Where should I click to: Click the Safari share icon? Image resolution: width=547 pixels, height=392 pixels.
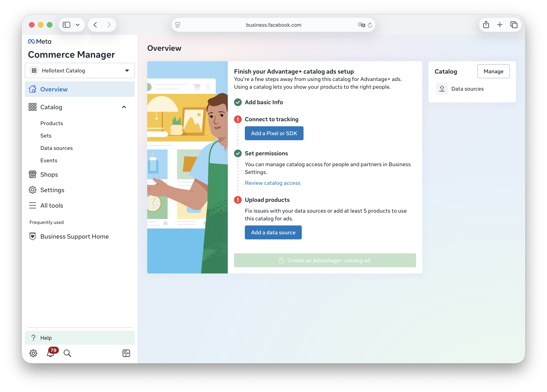point(486,25)
